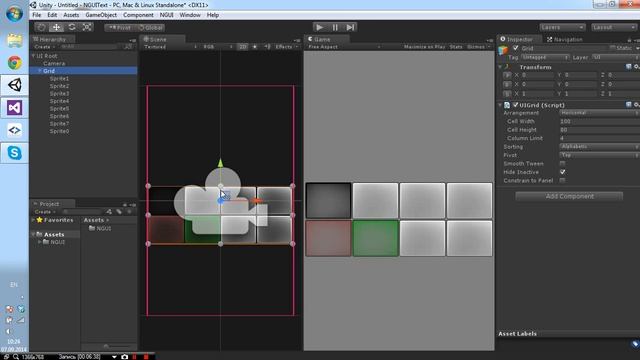Toggle Maximize on Play
This screenshot has width=640, height=360.
click(x=424, y=47)
